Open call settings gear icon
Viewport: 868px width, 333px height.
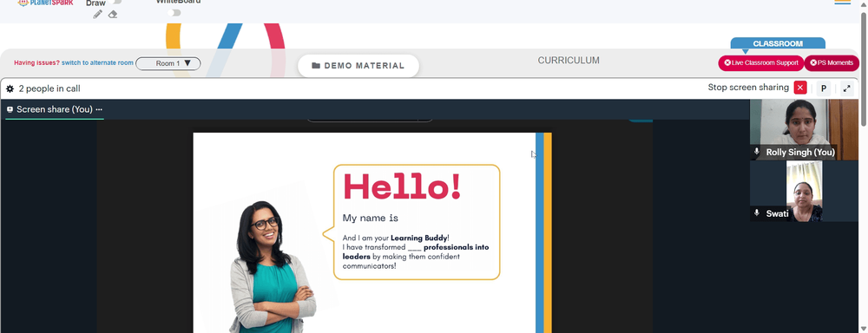click(x=10, y=88)
